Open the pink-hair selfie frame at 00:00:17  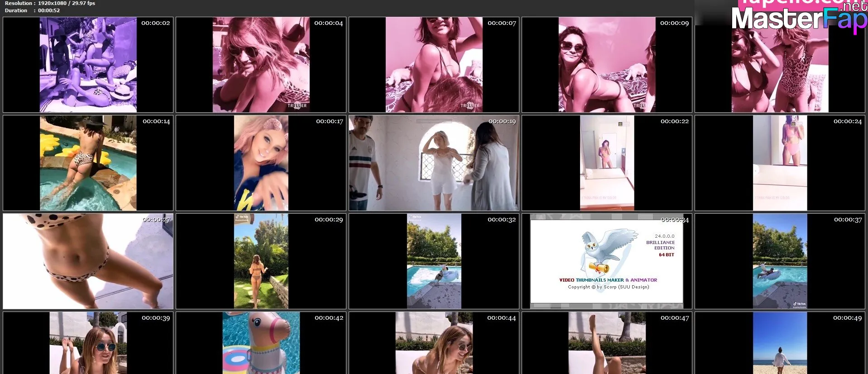[261, 163]
